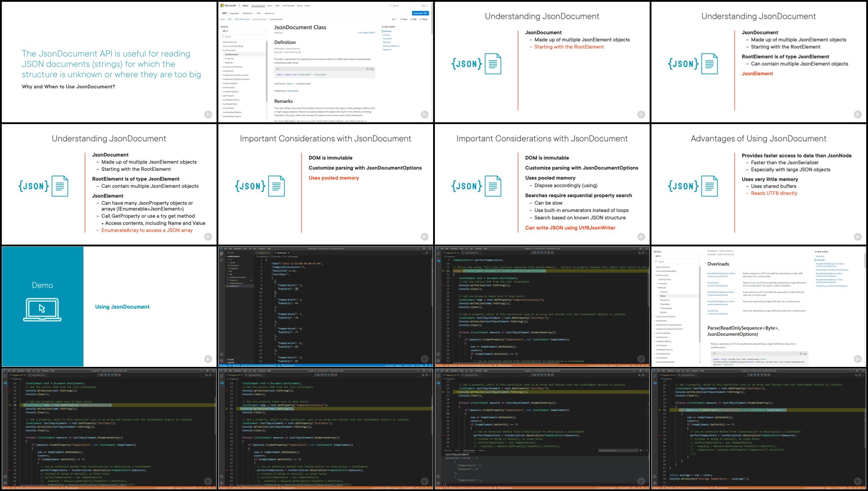The width and height of the screenshot is (868, 491).
Task: Click the tree filter search on Parse Overloads page
Action: tap(677, 261)
